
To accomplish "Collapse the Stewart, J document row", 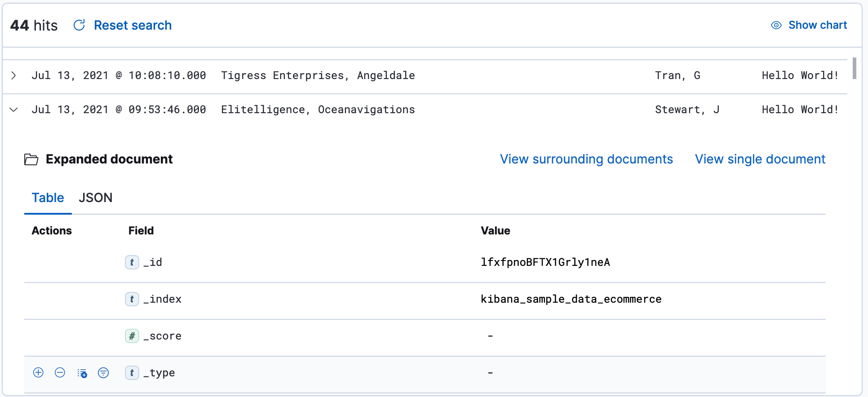I will click(x=14, y=110).
